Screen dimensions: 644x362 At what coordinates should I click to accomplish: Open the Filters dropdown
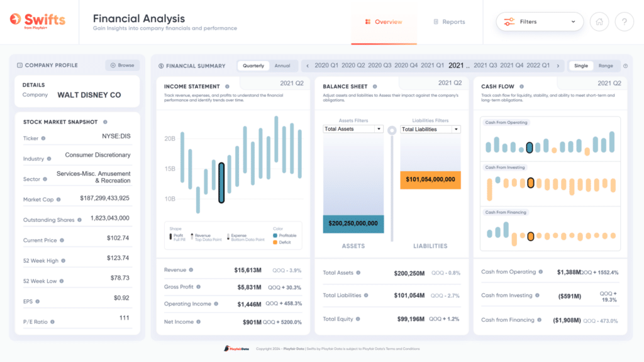[539, 22]
